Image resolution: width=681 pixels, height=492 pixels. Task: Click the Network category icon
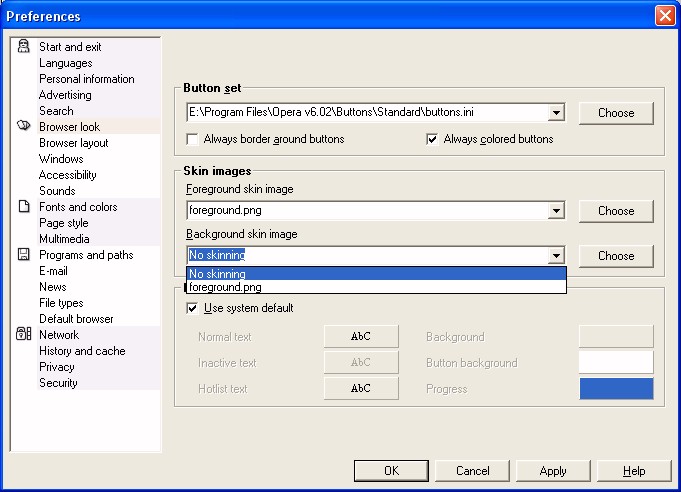(24, 335)
